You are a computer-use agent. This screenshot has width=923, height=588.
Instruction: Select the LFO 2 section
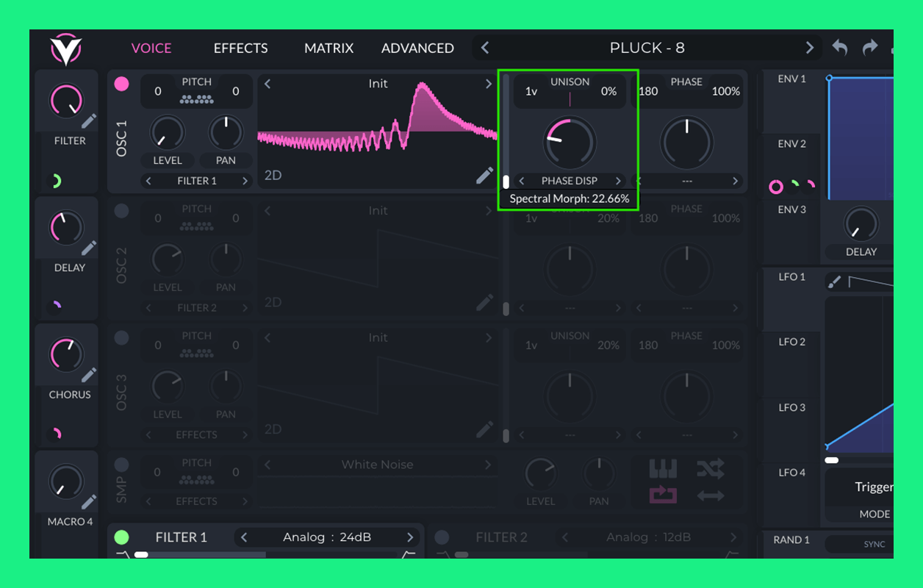coord(791,342)
